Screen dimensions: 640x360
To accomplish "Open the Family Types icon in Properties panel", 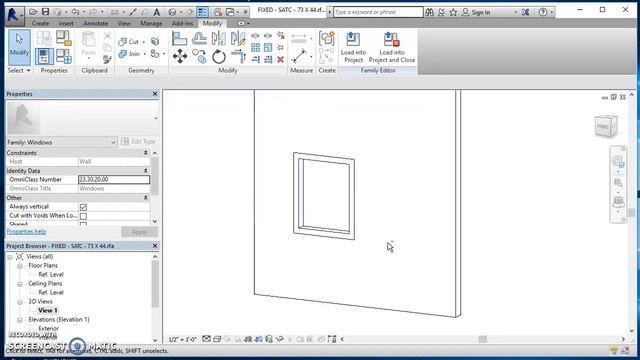I will pos(64,56).
